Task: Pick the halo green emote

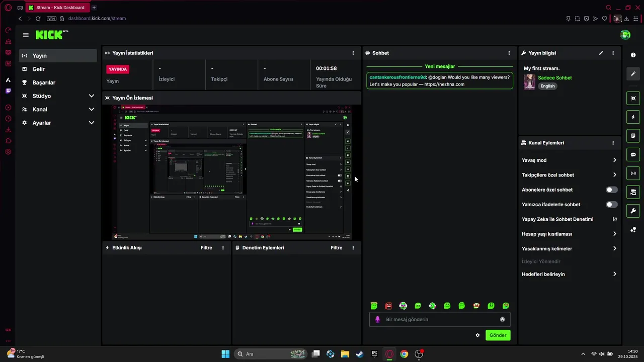Action: click(374, 306)
